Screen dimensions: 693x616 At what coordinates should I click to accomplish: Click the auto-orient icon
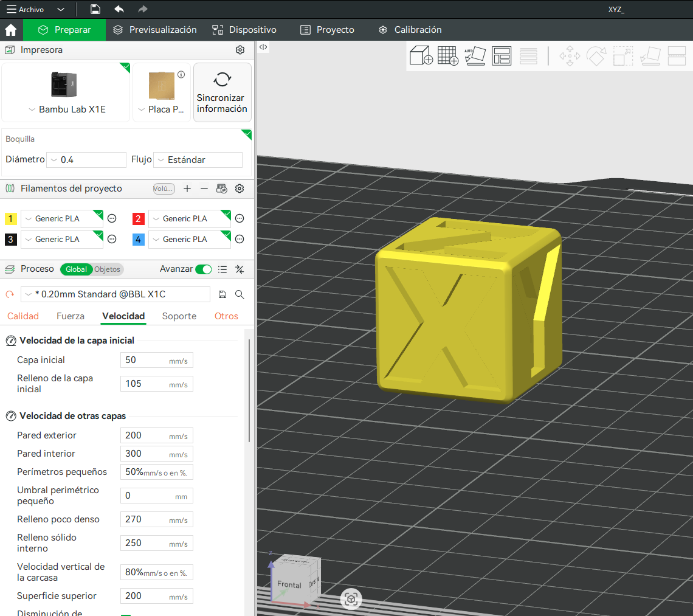pyautogui.click(x=475, y=55)
